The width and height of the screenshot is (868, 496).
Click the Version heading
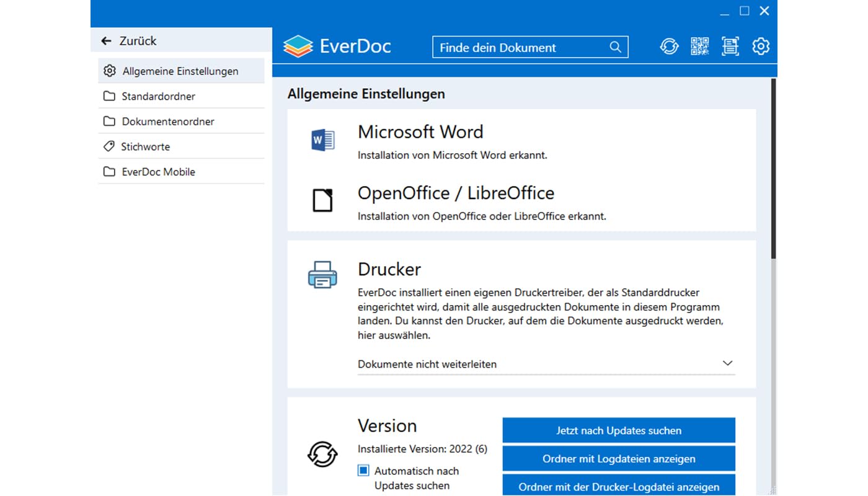pos(387,426)
